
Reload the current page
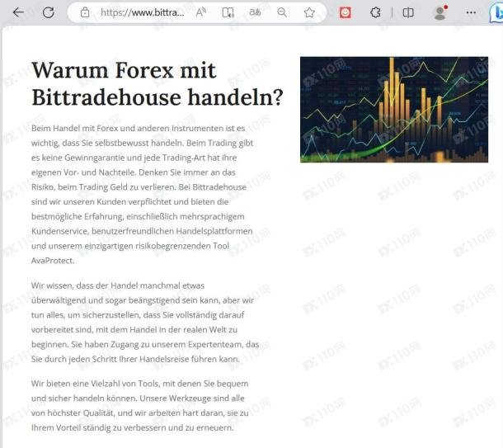pyautogui.click(x=49, y=12)
